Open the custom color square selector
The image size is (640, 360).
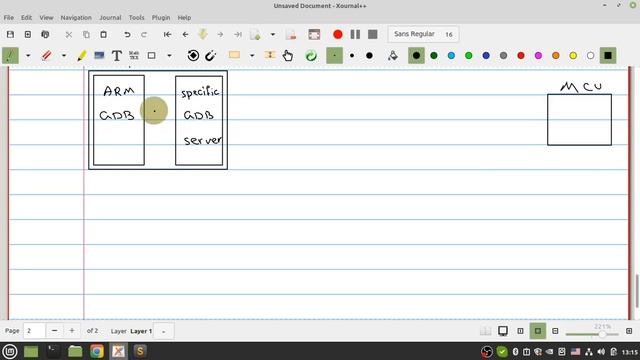[608, 56]
